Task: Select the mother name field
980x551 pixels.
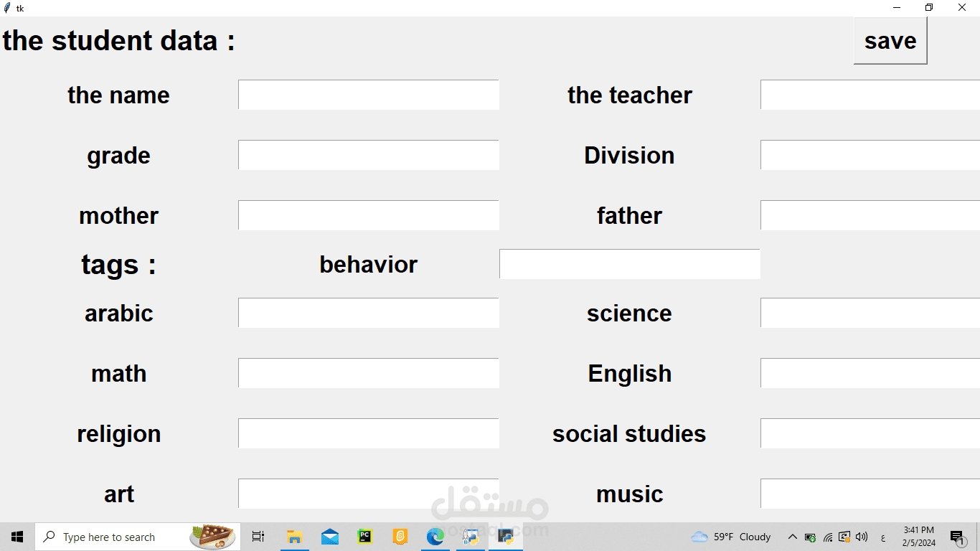Action: 369,215
